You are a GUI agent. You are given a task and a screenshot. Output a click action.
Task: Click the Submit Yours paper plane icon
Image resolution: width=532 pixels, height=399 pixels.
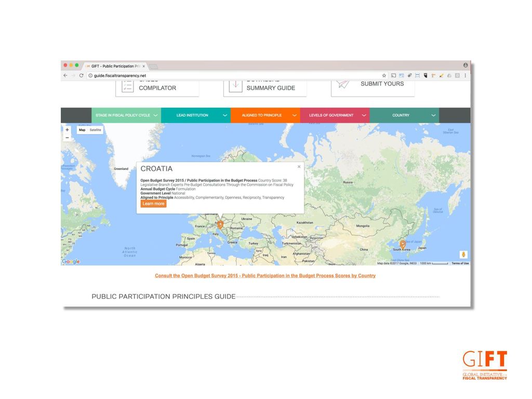pyautogui.click(x=343, y=84)
